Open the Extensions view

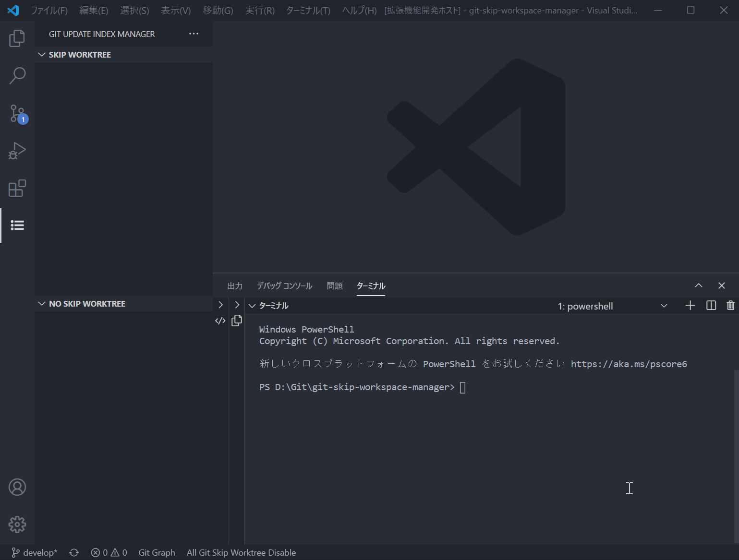(x=17, y=188)
